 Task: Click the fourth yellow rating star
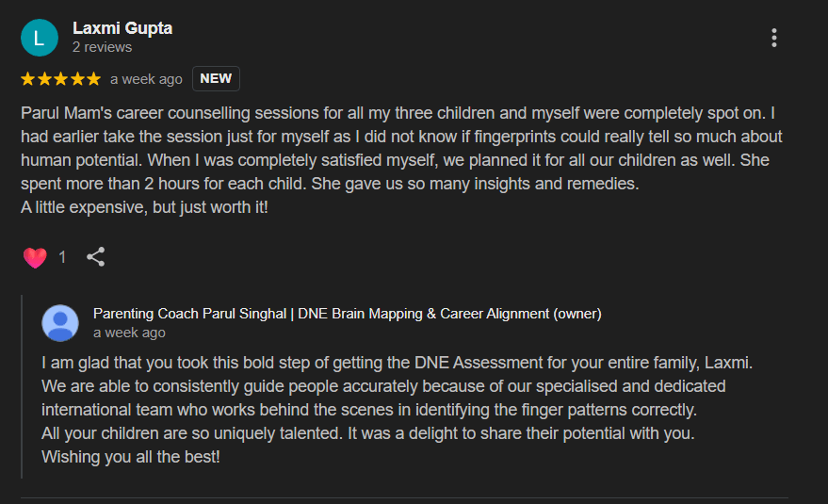(x=77, y=79)
